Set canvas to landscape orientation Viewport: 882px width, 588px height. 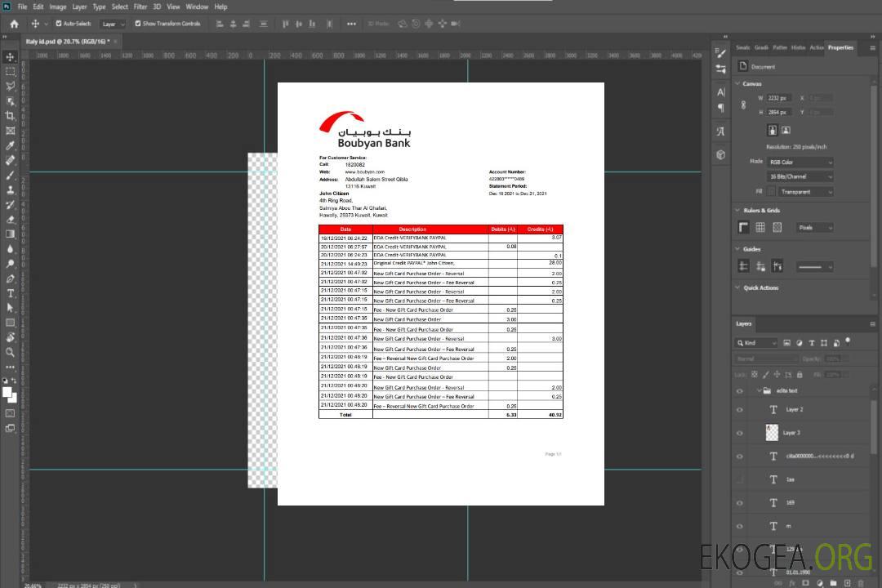click(786, 131)
